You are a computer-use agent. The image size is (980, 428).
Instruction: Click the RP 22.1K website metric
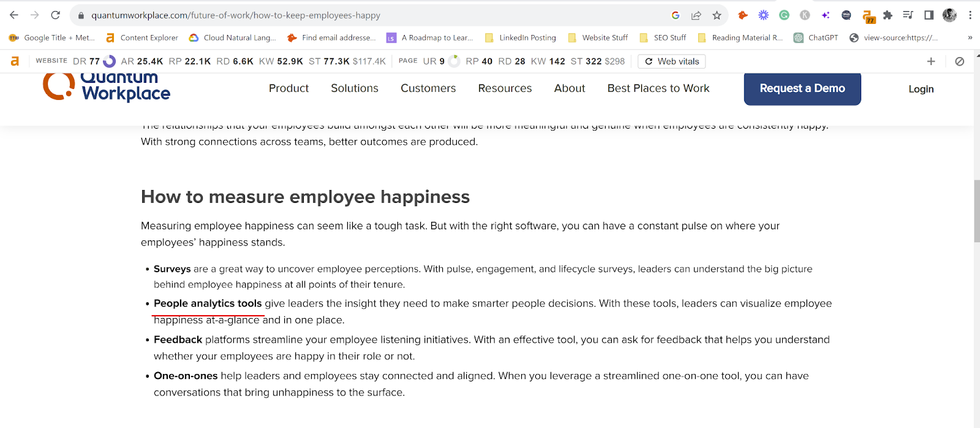coord(189,61)
